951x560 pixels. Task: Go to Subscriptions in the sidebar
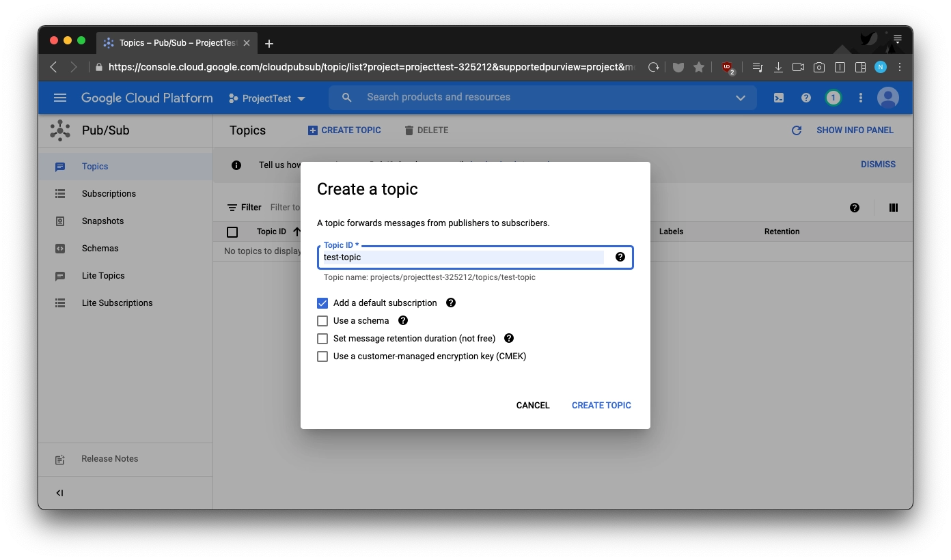[x=109, y=194]
